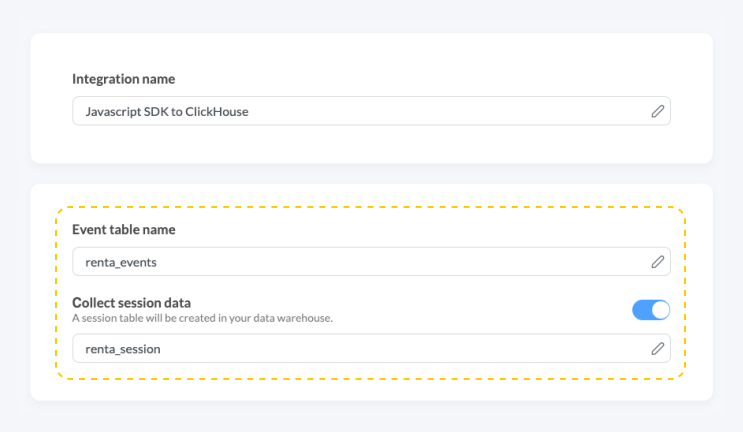This screenshot has width=743, height=432.
Task: Click the word 'ClickHouse' in the integration name
Action: pos(217,112)
